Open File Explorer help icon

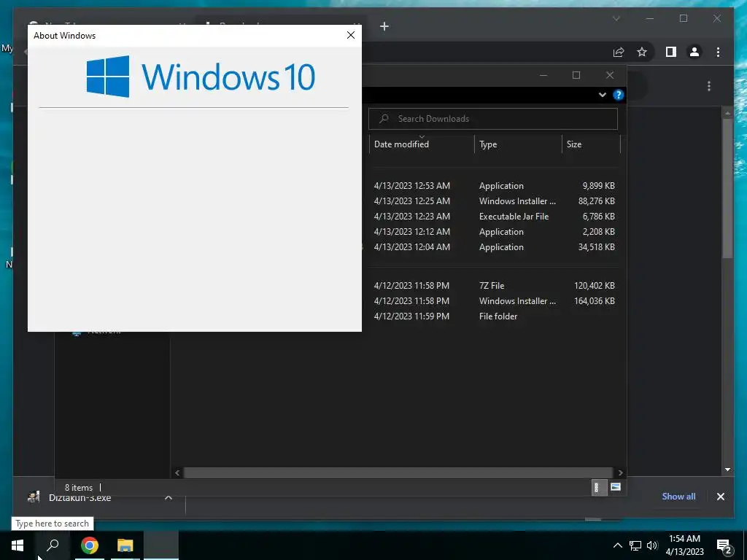coord(618,95)
